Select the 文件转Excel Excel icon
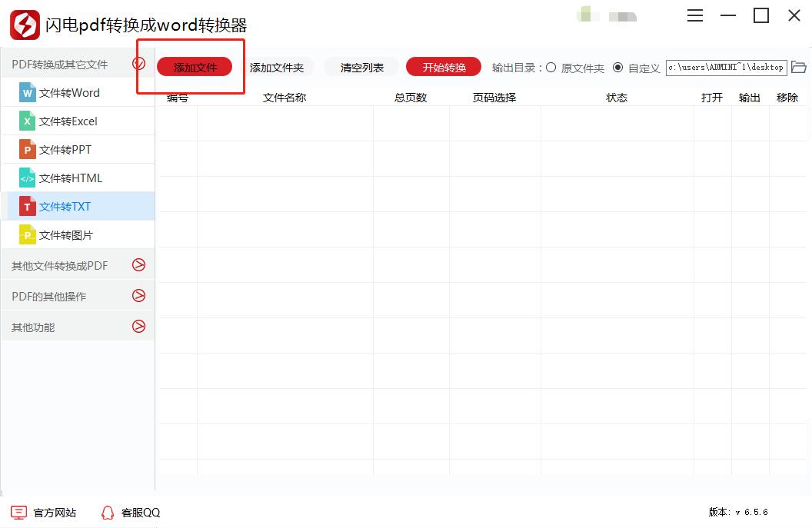Image resolution: width=812 pixels, height=528 pixels. point(28,121)
